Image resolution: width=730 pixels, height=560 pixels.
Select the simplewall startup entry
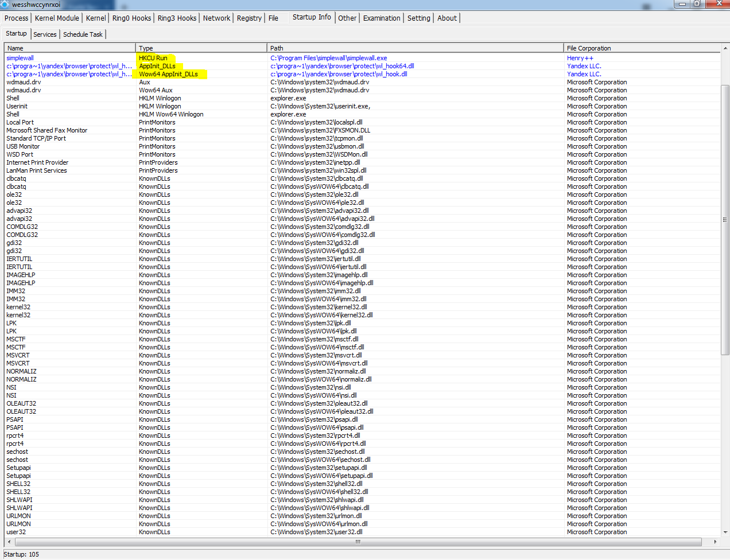coord(20,58)
